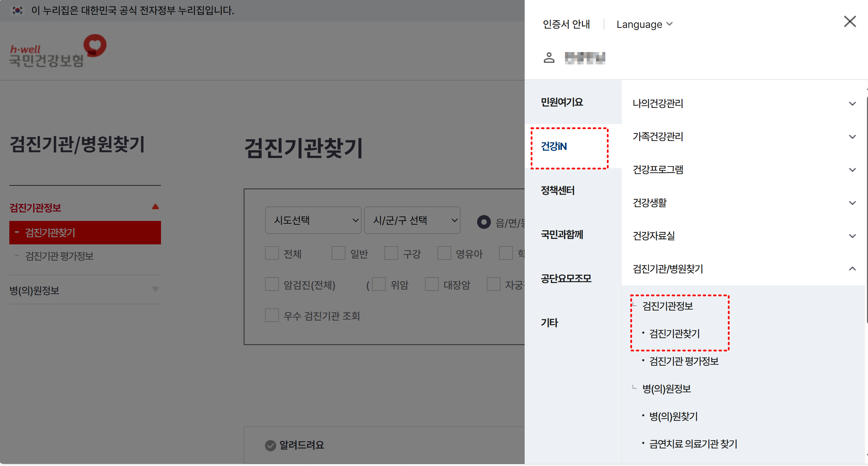
Task: Collapse 검진기관/병원찾기 using its up chevron
Action: 852,269
